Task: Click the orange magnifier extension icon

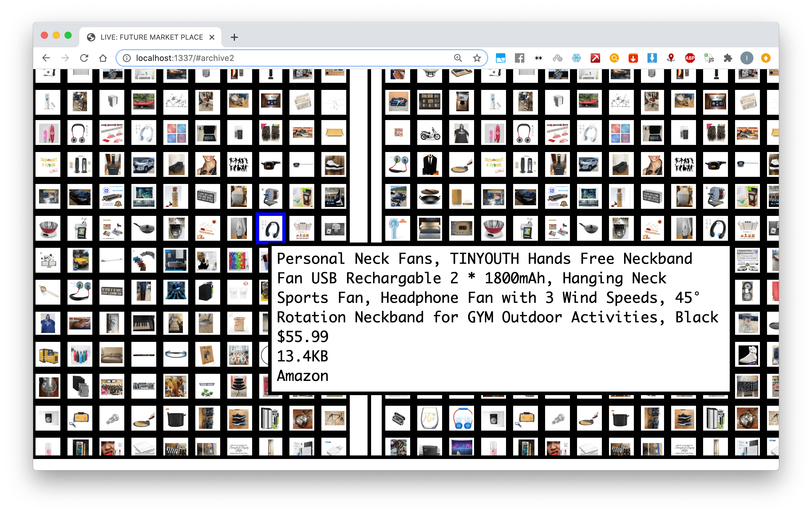Action: click(x=614, y=58)
